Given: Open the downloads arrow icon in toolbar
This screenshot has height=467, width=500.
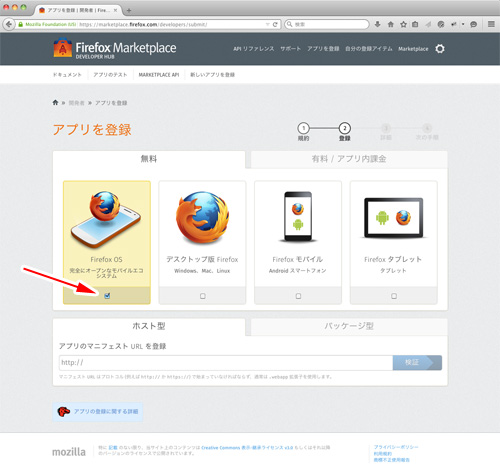Looking at the screenshot, I should pyautogui.click(x=377, y=24).
